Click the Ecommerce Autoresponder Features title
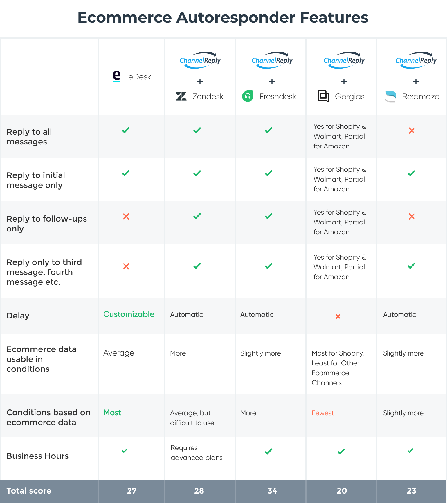The width and height of the screenshot is (447, 504). click(x=223, y=18)
